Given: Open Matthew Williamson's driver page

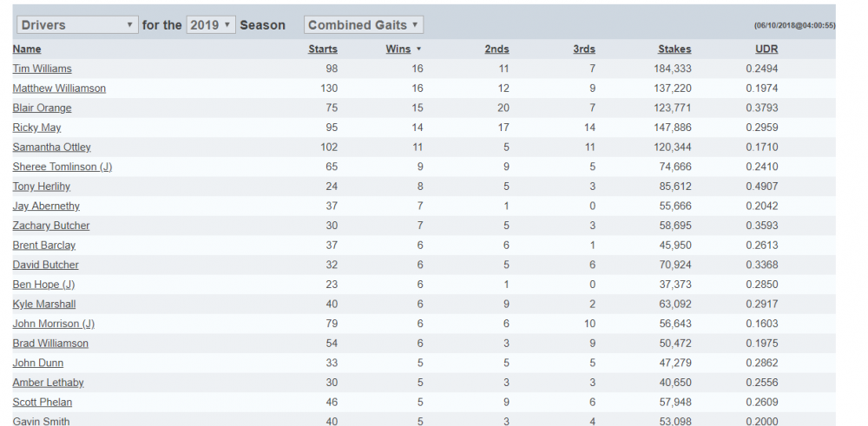Looking at the screenshot, I should point(59,88).
